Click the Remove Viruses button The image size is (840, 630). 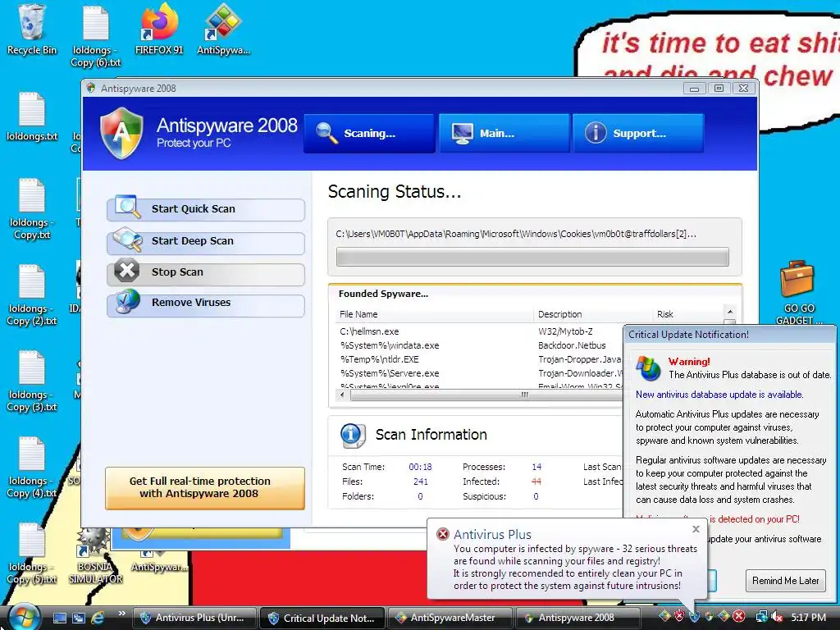click(x=206, y=304)
